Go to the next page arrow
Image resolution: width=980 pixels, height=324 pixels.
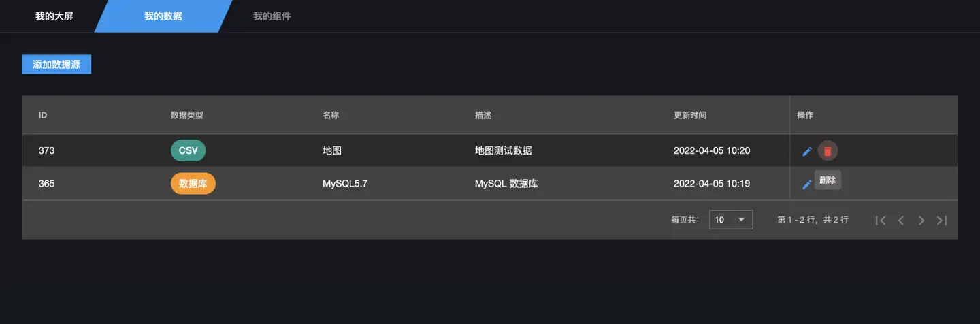tap(921, 220)
